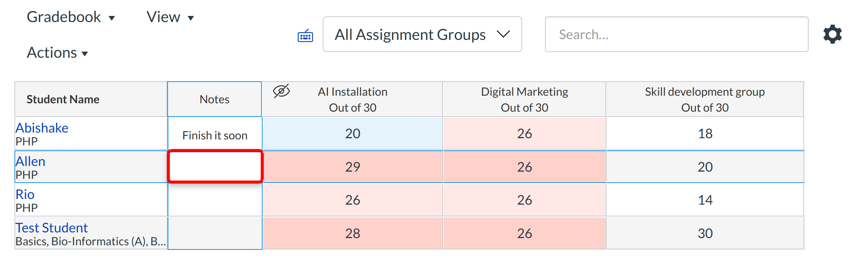Select Test Student's Skill development grade 30

pos(705,233)
